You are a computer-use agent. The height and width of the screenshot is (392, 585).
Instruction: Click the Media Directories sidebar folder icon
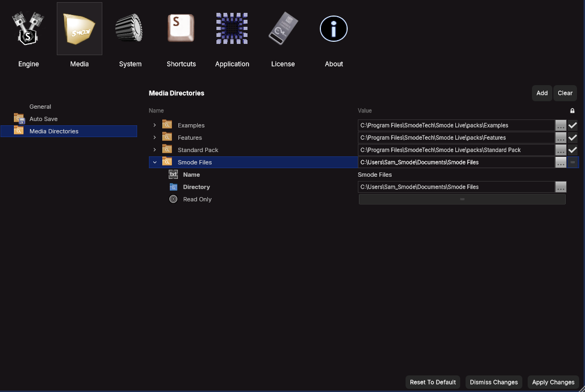pos(19,131)
